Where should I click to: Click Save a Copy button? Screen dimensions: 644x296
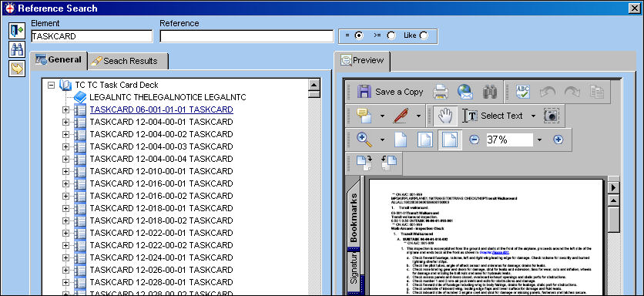(390, 92)
